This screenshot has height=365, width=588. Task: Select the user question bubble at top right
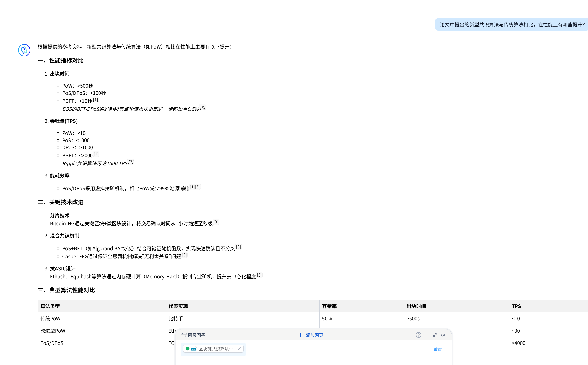511,24
